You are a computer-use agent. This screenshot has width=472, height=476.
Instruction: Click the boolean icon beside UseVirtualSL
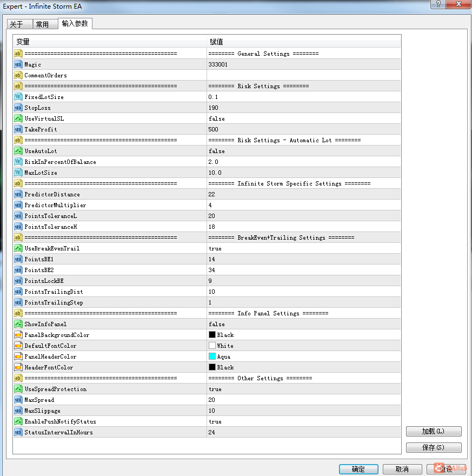click(18, 118)
